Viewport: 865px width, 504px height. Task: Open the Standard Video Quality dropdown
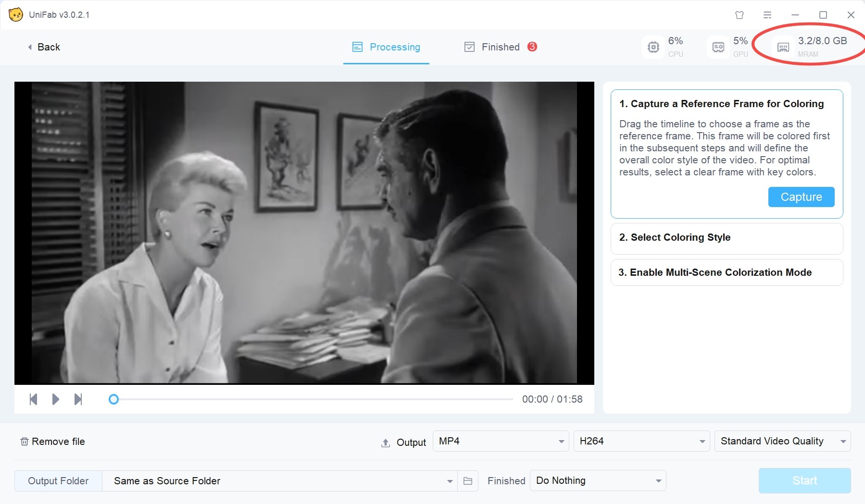pyautogui.click(x=782, y=441)
